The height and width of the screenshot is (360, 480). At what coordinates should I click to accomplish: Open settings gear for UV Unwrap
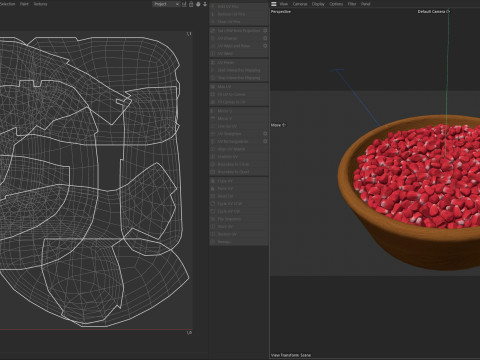[265, 38]
